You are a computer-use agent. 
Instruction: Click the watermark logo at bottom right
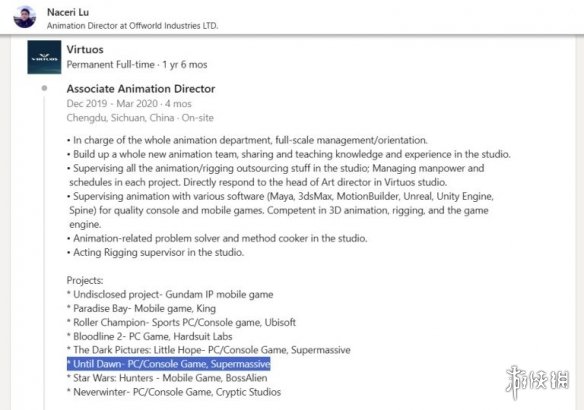[537, 382]
